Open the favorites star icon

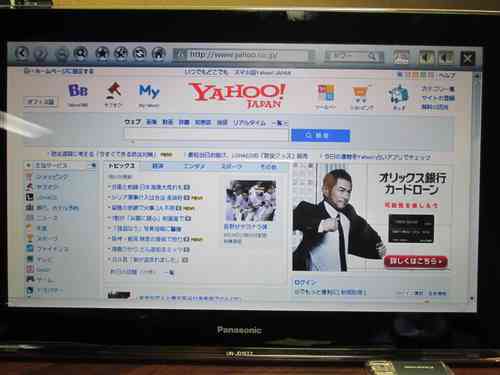tap(102, 54)
